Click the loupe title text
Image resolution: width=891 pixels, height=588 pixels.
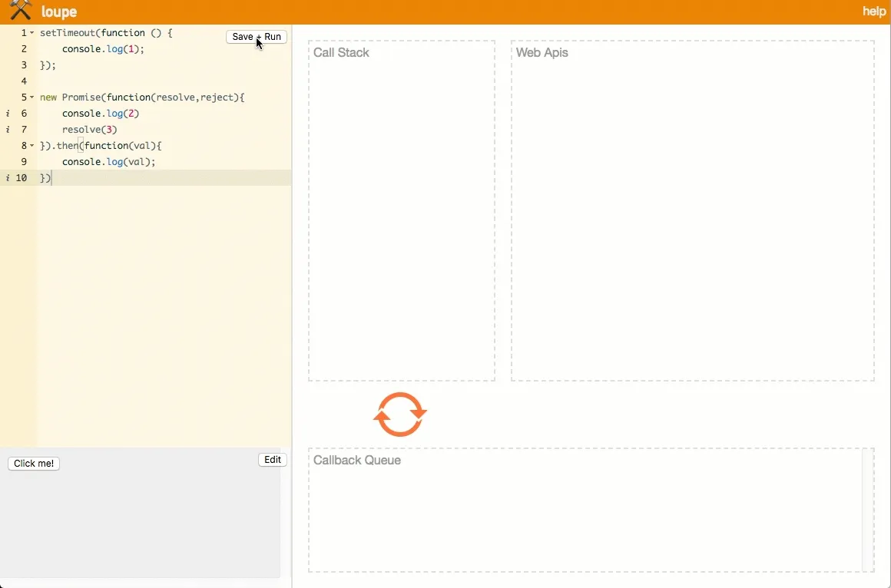[59, 12]
